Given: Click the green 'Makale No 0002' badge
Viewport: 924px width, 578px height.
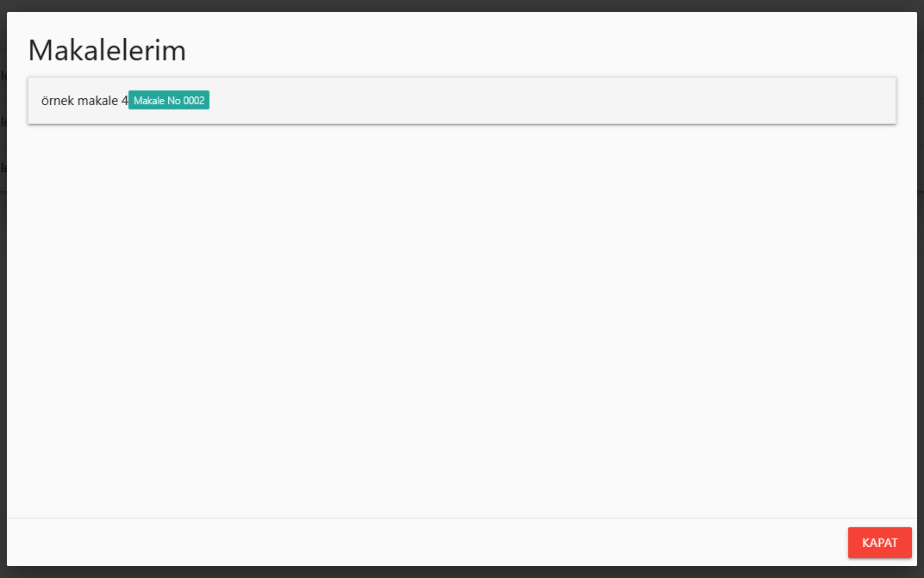Looking at the screenshot, I should click(169, 101).
